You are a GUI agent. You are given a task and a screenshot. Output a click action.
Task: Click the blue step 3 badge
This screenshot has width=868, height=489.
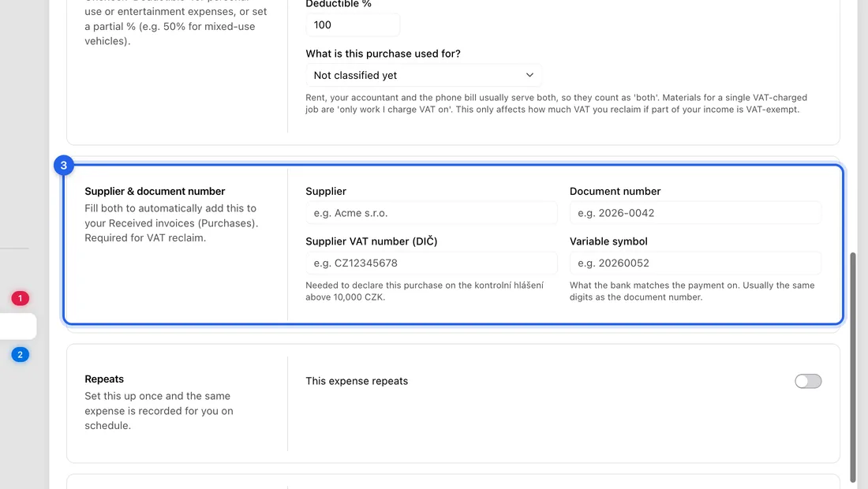pos(64,166)
